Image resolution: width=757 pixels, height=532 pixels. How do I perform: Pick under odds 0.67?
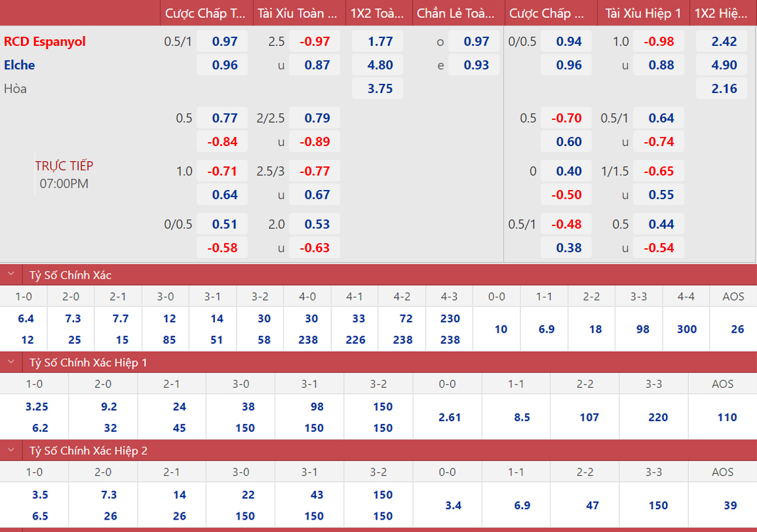click(315, 195)
